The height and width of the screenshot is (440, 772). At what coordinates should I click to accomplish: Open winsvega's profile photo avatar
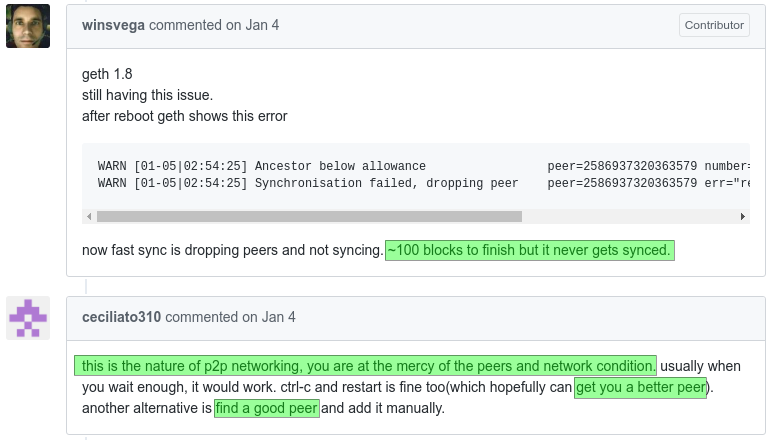pos(28,26)
